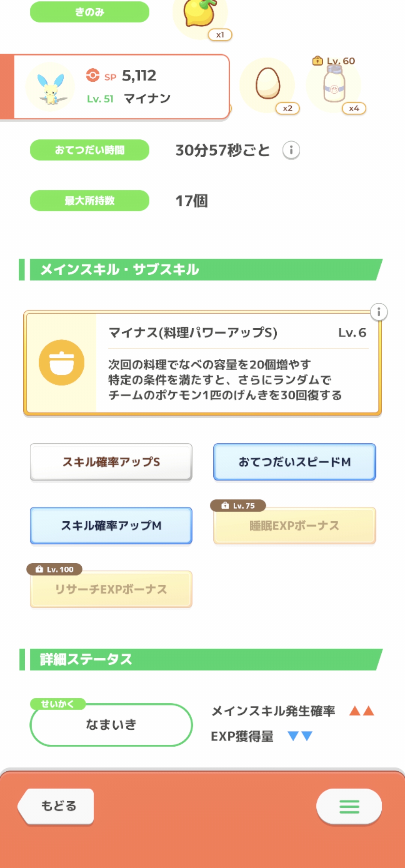Tap the 最大所持数 green label
This screenshot has height=868, width=405.
[x=90, y=201]
